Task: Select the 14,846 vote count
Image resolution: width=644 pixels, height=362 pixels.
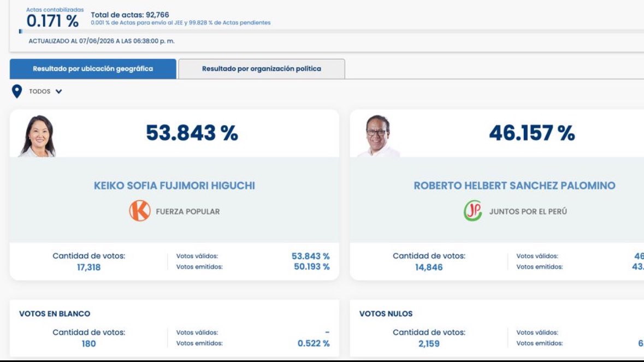Action: point(429,267)
